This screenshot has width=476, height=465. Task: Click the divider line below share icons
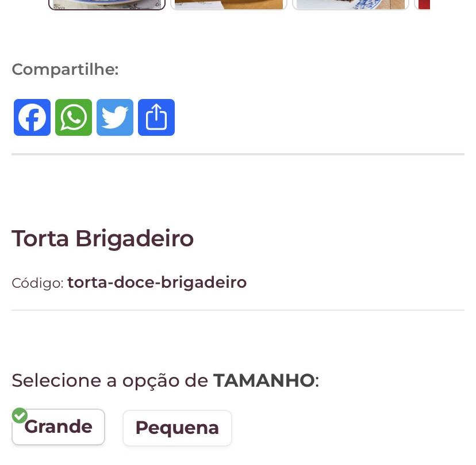coord(238,154)
